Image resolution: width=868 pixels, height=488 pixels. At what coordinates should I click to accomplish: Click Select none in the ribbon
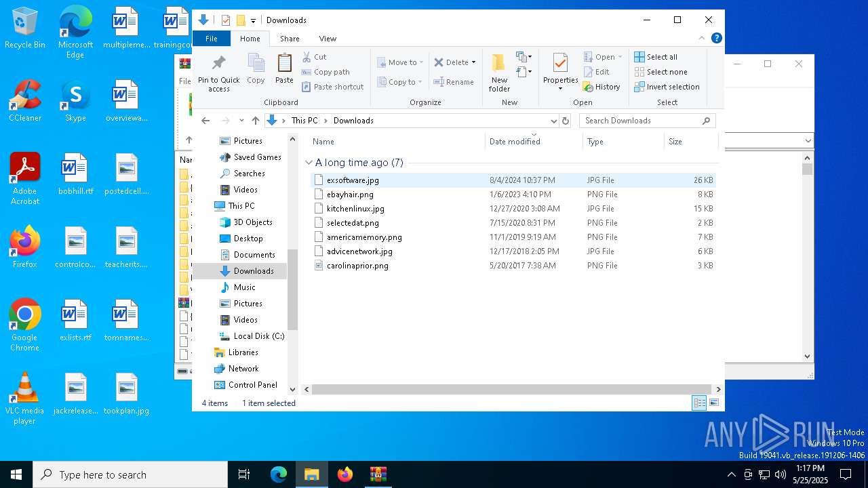pos(660,72)
